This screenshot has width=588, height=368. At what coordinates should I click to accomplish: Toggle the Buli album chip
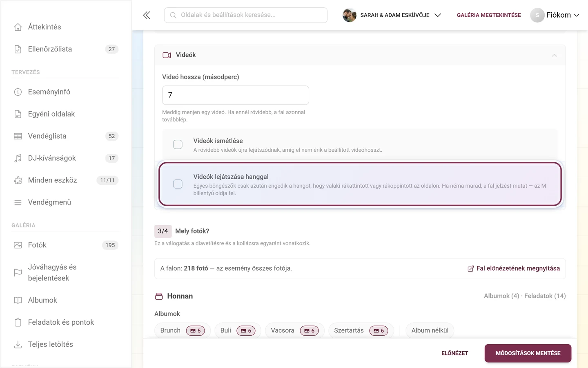238,330
